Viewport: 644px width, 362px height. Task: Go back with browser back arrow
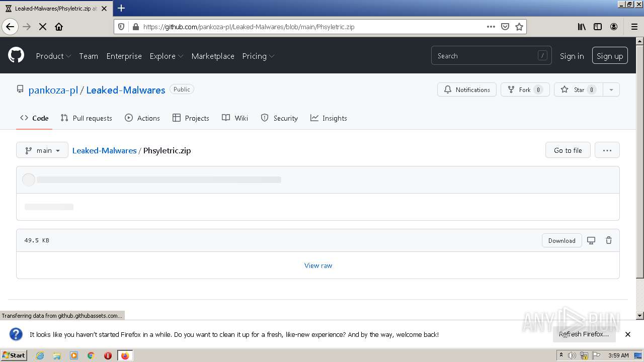pyautogui.click(x=10, y=27)
